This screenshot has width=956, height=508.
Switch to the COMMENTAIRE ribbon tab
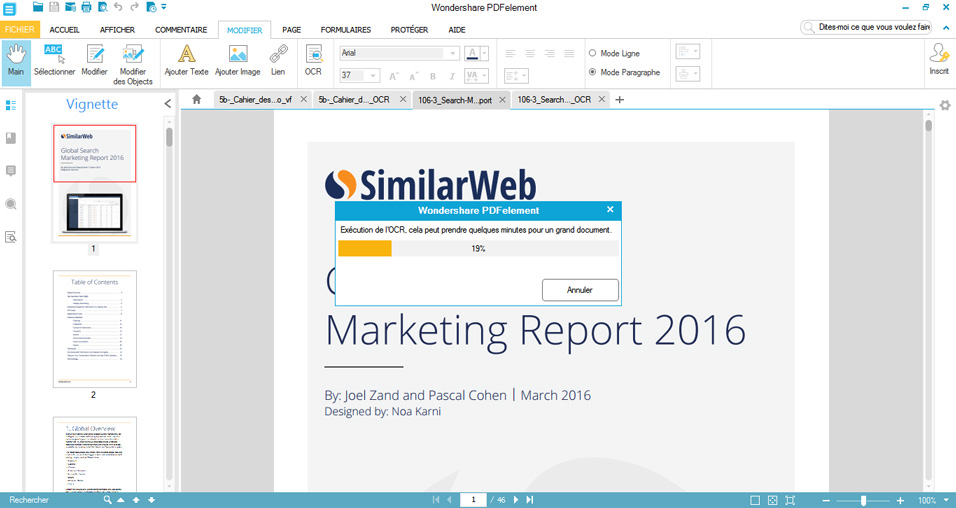coord(181,29)
